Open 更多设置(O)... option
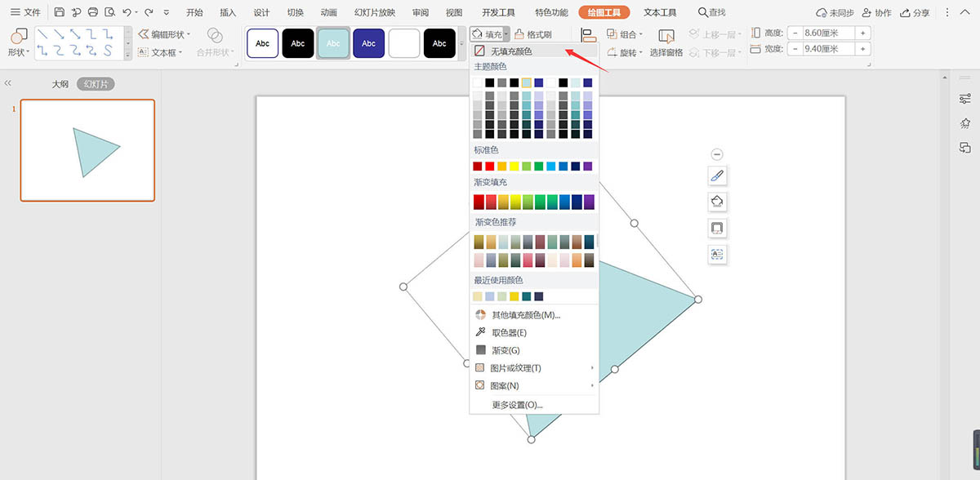This screenshot has height=480, width=980. pos(534,405)
